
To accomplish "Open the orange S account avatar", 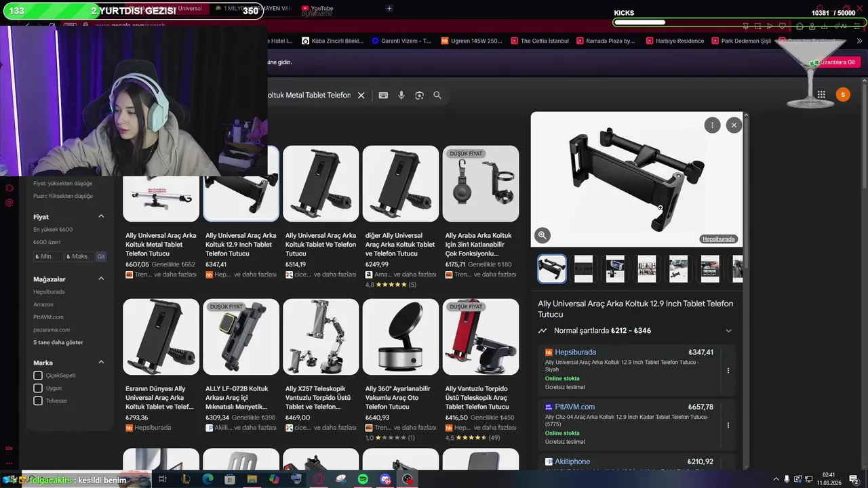I will point(843,95).
